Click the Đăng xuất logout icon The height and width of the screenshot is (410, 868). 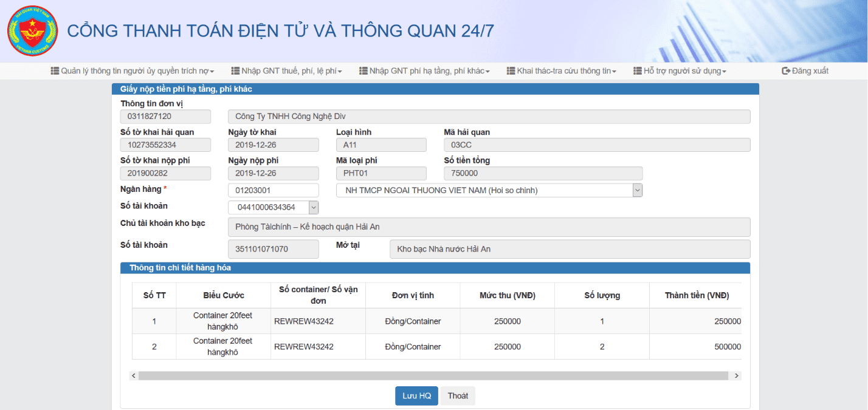[x=786, y=71]
